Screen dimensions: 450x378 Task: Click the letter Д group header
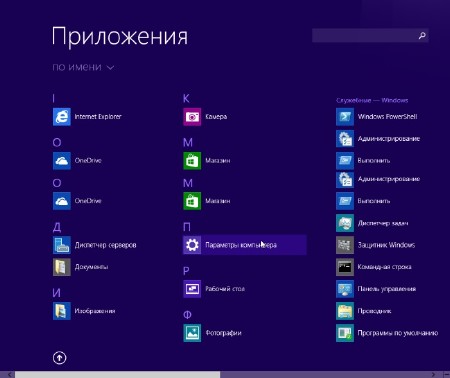57,227
